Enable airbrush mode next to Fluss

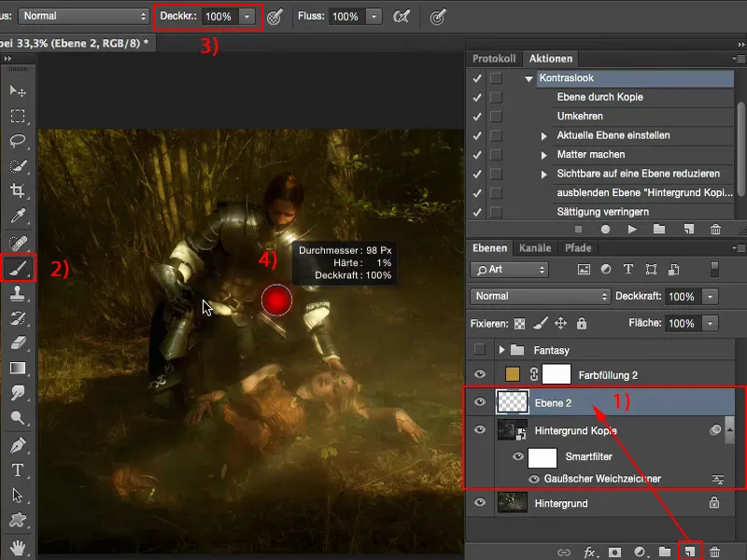pos(402,17)
